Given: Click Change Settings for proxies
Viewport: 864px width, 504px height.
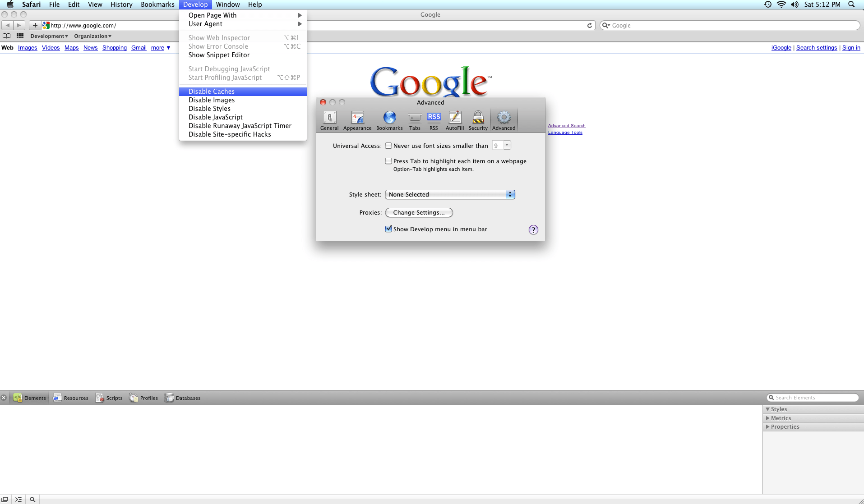Looking at the screenshot, I should click(418, 212).
